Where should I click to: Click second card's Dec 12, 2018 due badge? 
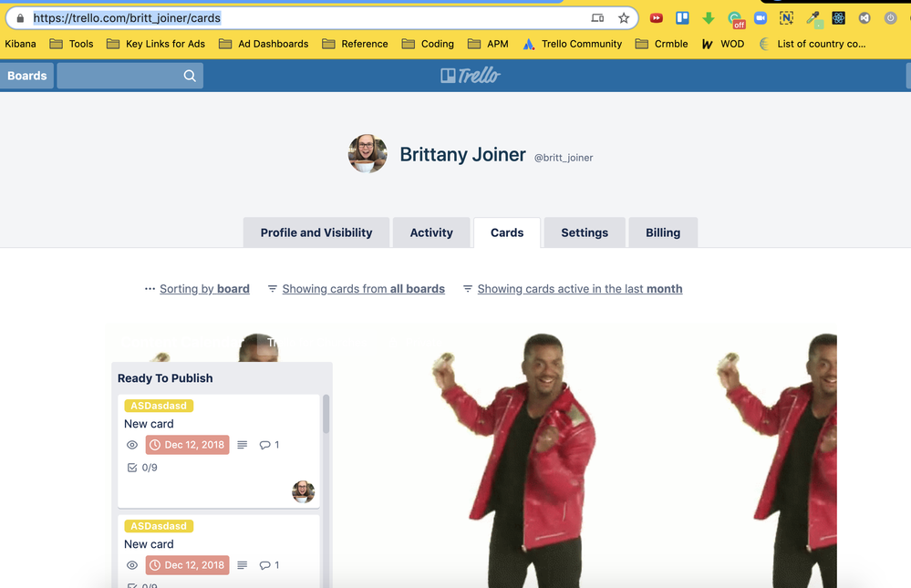pos(187,565)
